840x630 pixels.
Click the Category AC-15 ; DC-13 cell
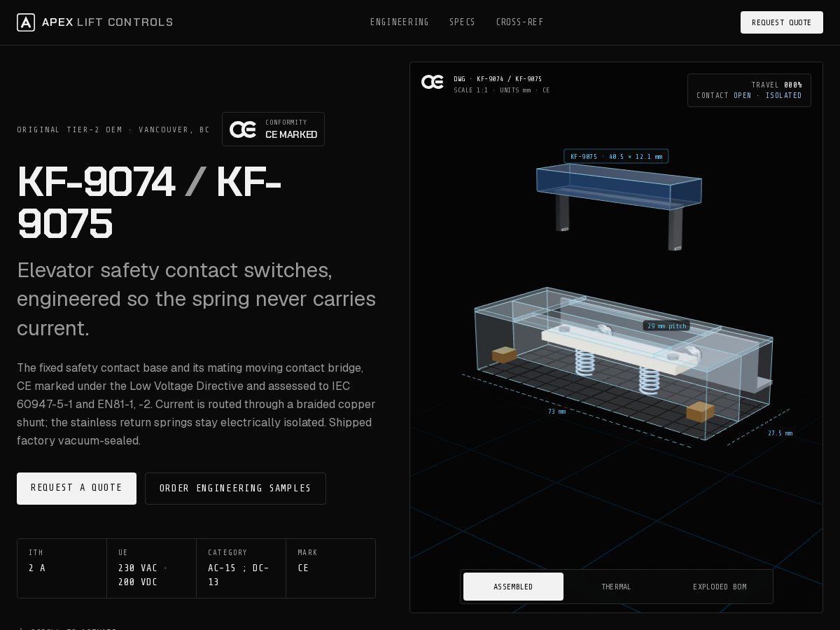241,568
